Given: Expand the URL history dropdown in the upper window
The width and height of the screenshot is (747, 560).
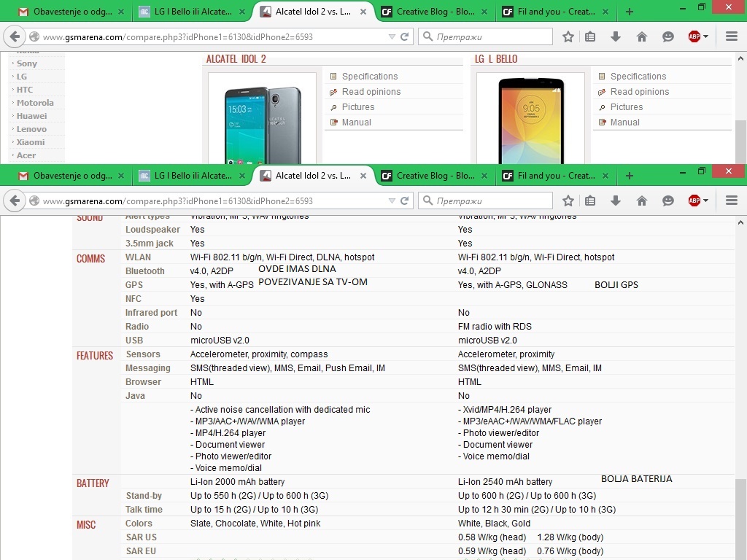Looking at the screenshot, I should click(392, 36).
